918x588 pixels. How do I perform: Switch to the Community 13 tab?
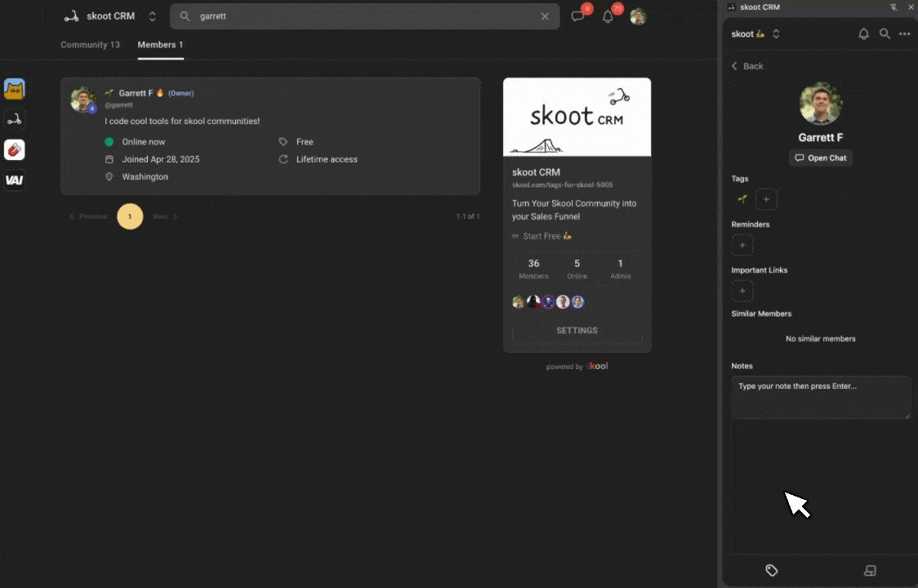click(90, 45)
